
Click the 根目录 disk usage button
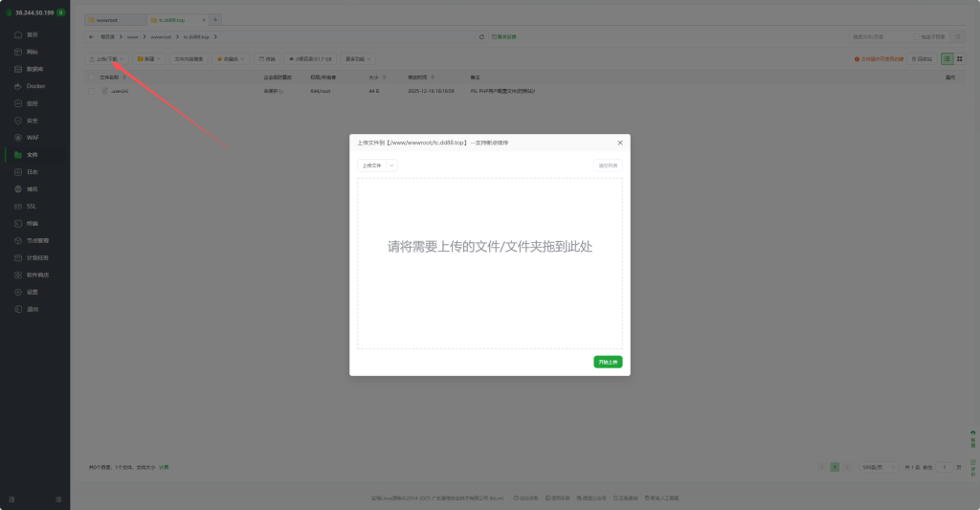pos(310,58)
